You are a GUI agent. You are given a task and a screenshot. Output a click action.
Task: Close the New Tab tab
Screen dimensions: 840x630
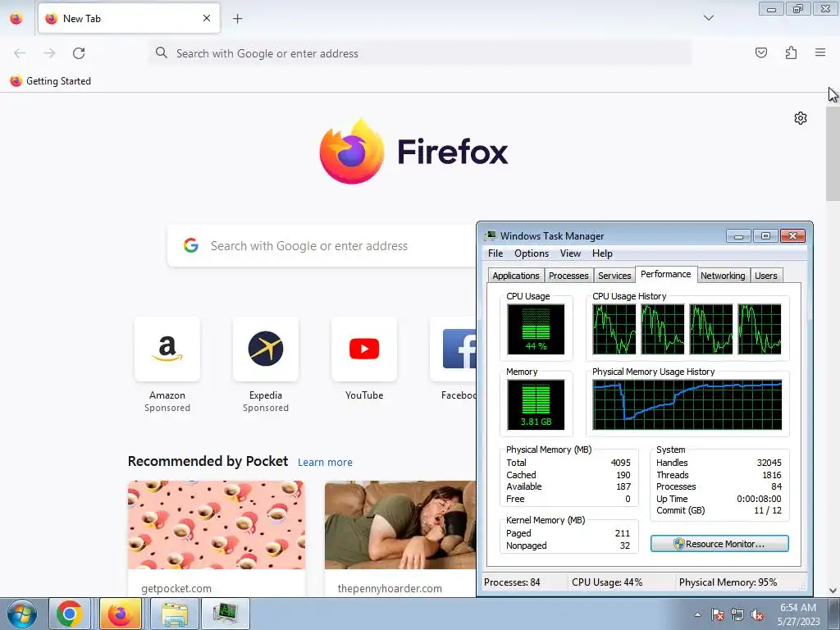click(207, 18)
